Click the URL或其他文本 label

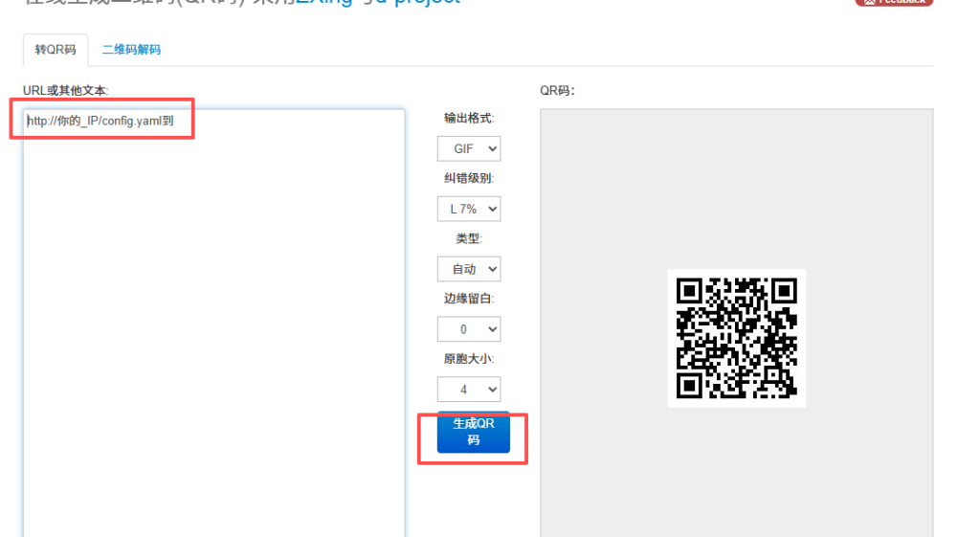pos(66,91)
